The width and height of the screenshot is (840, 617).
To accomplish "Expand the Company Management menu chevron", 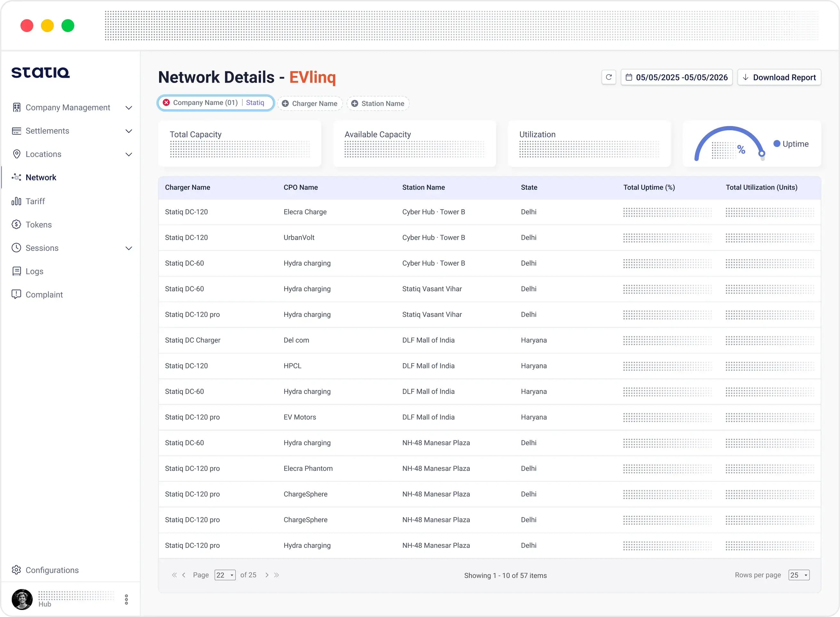I will click(x=129, y=108).
